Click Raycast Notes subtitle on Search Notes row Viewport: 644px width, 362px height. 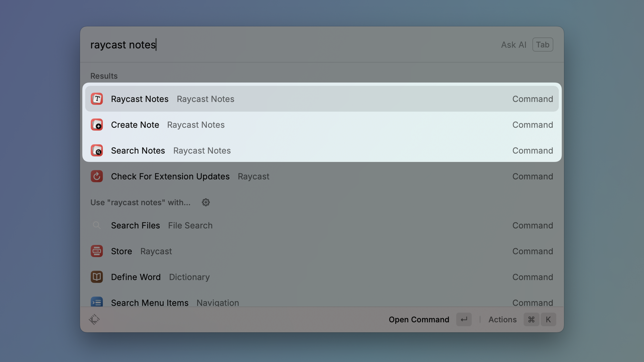[202, 150]
